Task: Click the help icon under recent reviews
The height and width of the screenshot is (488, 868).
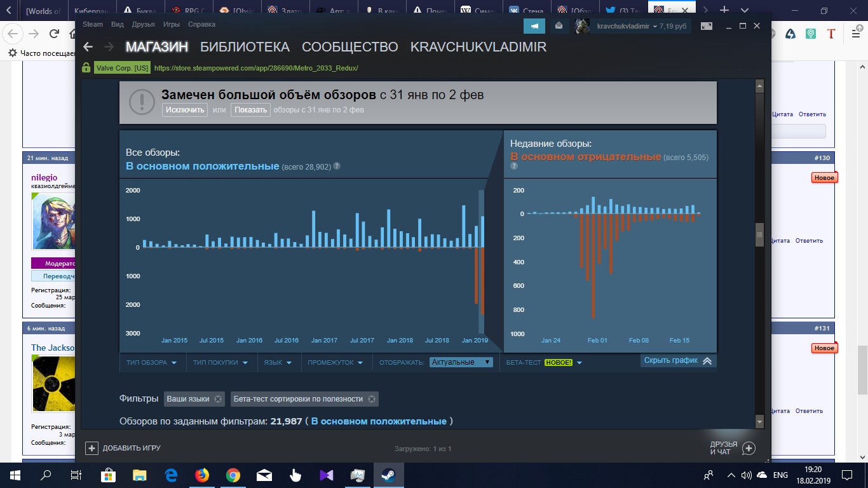Action: click(x=514, y=166)
